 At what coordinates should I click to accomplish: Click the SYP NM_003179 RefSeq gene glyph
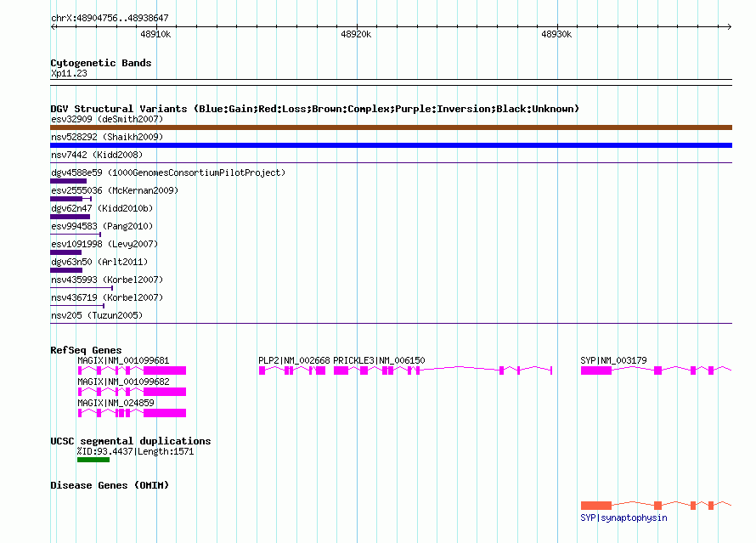[657, 370]
